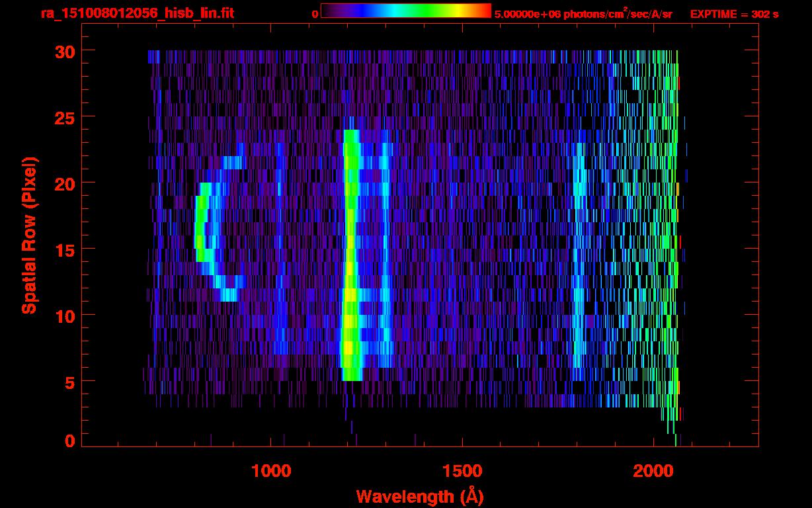Viewport: 812px width, 508px height.
Task: Click the 5.00000e+06 photons/cm²/sec/A/sr label
Action: [x=583, y=14]
